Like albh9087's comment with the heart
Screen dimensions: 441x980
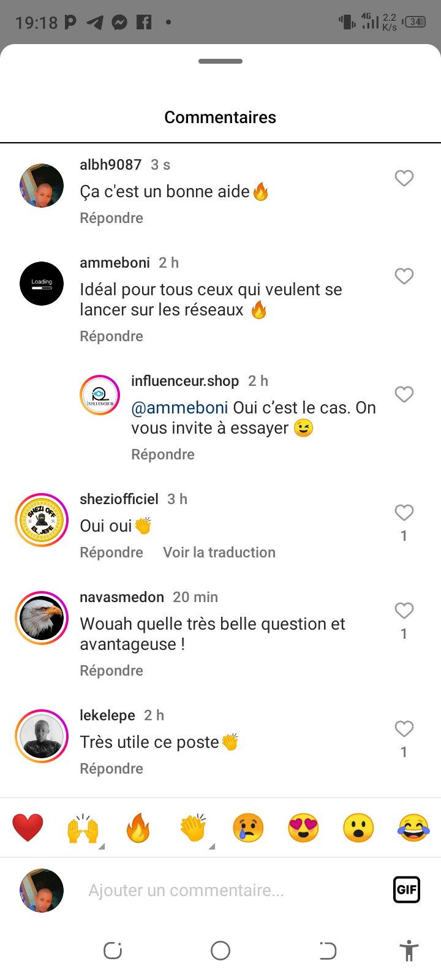click(404, 178)
